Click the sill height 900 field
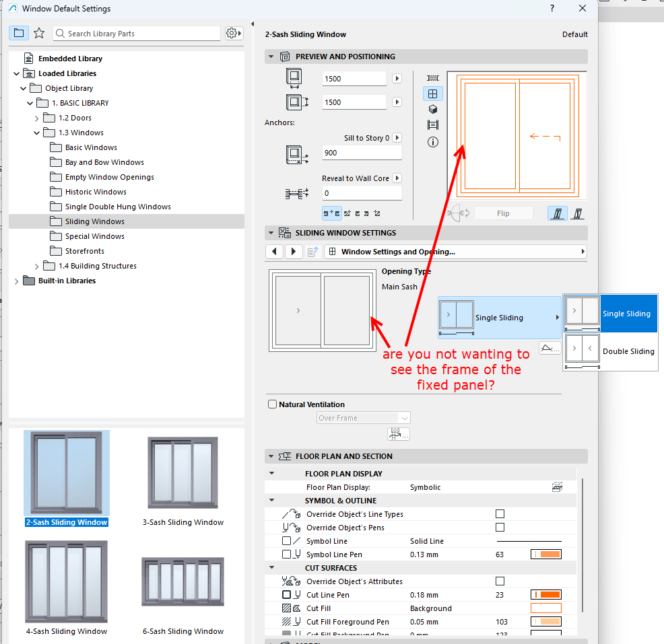 pos(362,153)
